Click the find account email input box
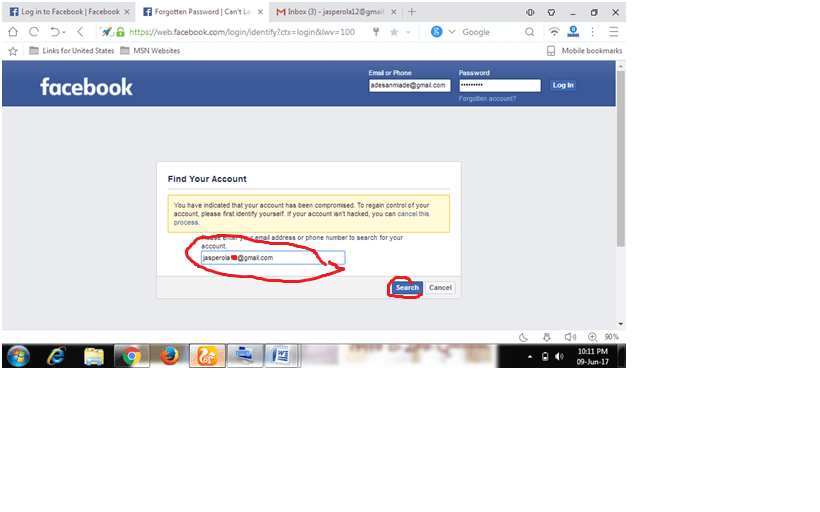This screenshot has width=820, height=512. pos(273,258)
